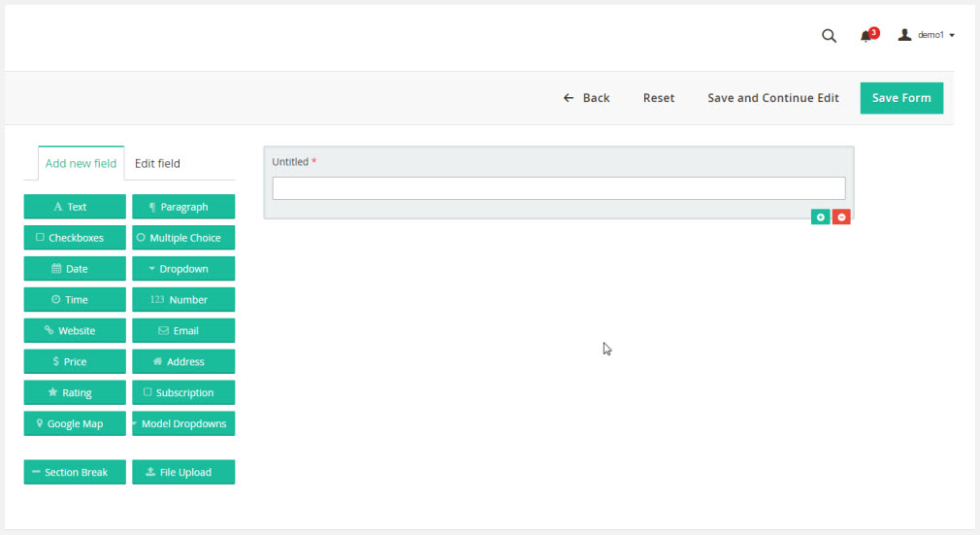Add a Google Map field
This screenshot has width=980, height=535.
pos(75,424)
